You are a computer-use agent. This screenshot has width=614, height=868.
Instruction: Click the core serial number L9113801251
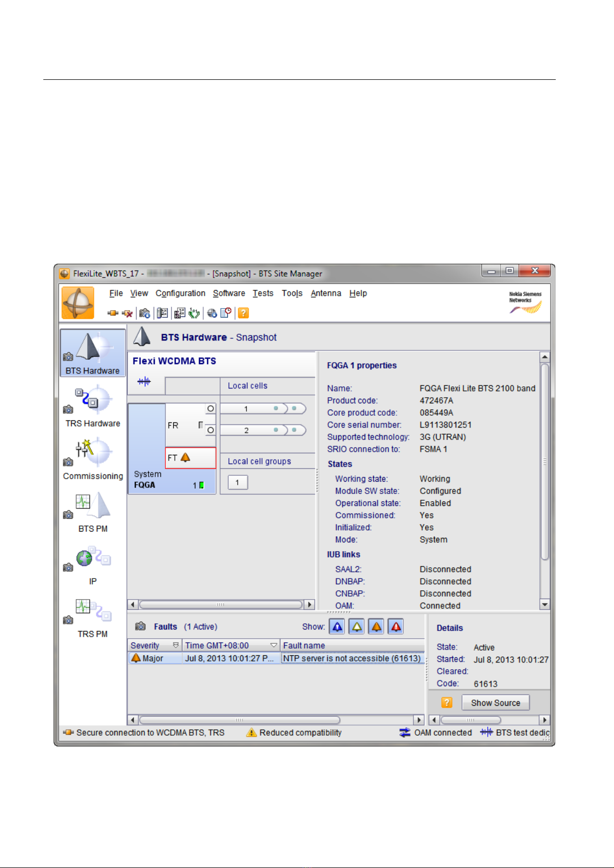[x=445, y=424]
